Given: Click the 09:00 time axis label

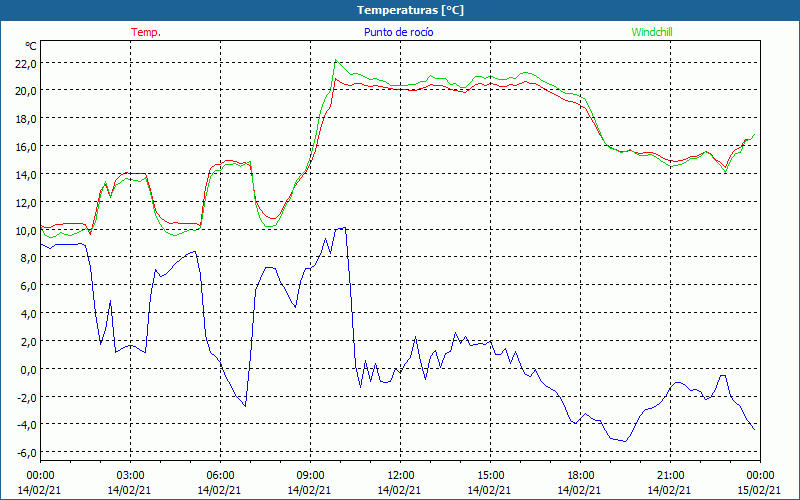Looking at the screenshot, I should [310, 476].
